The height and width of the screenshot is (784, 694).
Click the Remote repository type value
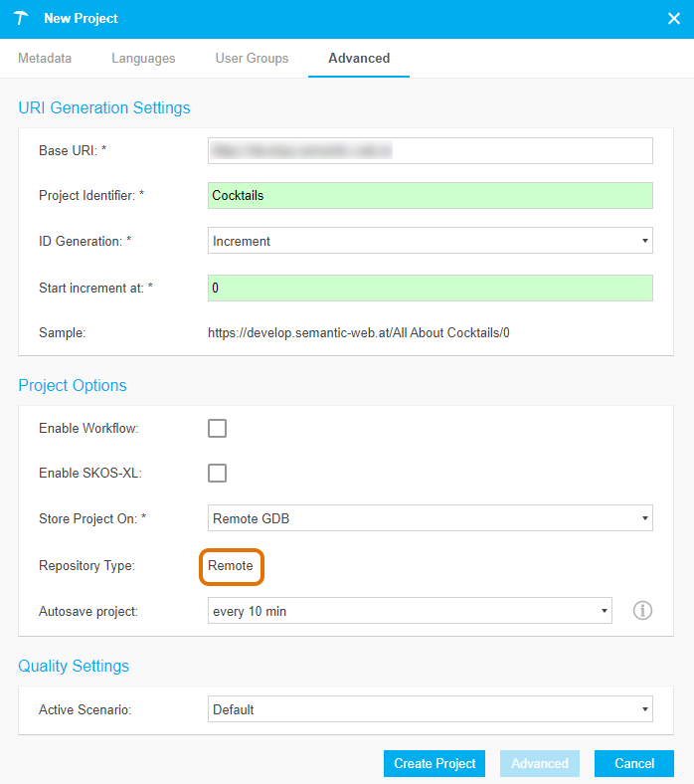[x=231, y=566]
